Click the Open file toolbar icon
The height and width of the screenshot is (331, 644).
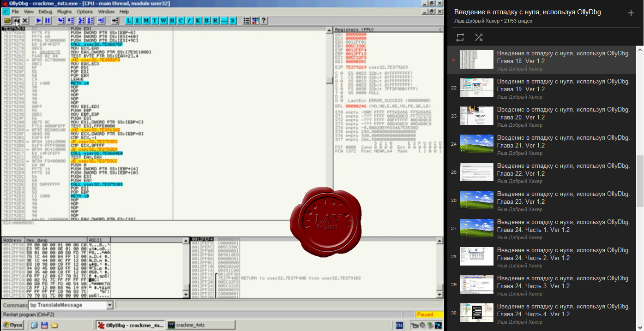pyautogui.click(x=7, y=20)
